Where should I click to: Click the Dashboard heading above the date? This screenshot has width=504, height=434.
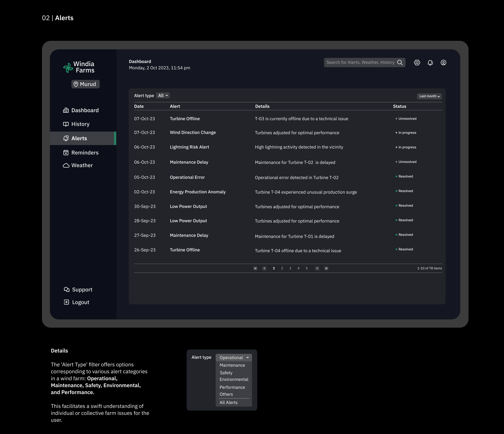pyautogui.click(x=140, y=61)
